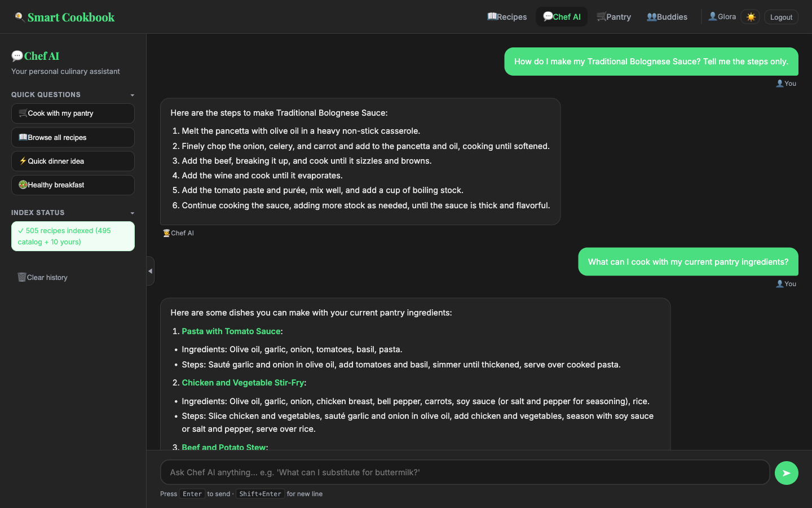812x508 pixels.
Task: Click step 'Continue cooking the sauce' text
Action: (365, 205)
